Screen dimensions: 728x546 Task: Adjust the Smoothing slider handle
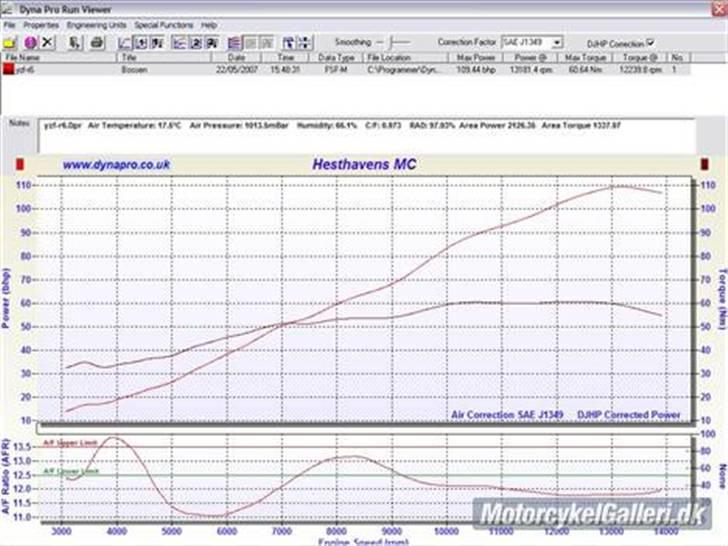392,43
